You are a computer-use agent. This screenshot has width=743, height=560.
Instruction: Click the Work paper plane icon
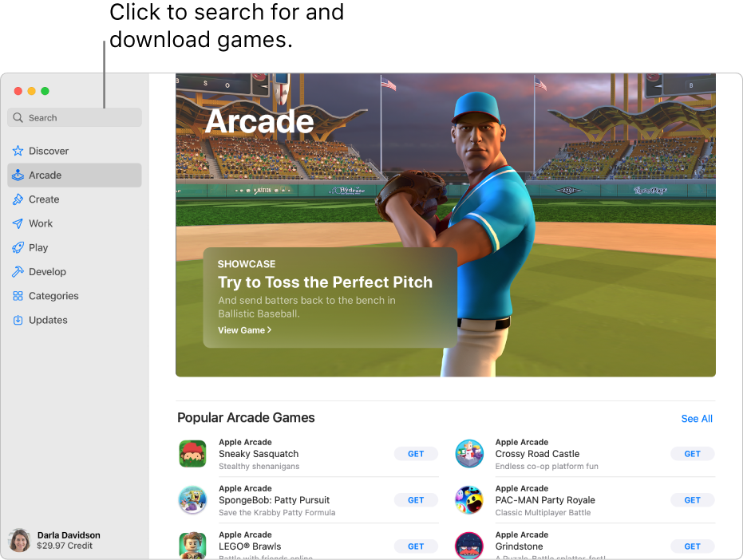pyautogui.click(x=18, y=223)
